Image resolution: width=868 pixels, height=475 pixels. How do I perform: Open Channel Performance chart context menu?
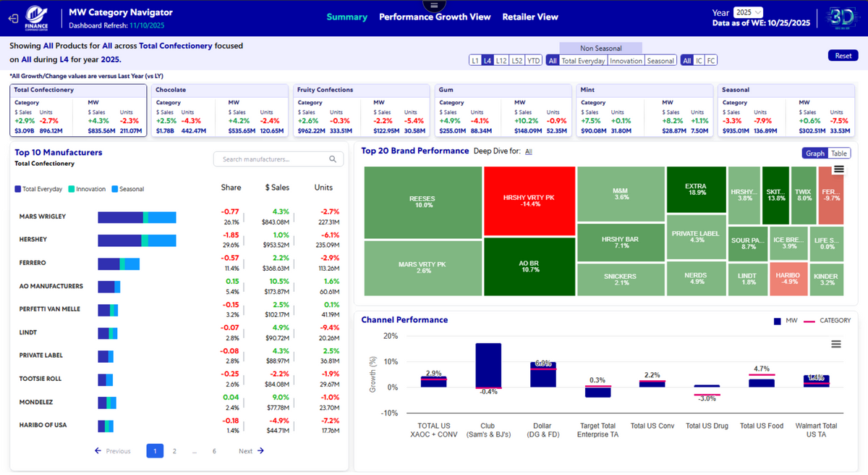[x=836, y=345]
